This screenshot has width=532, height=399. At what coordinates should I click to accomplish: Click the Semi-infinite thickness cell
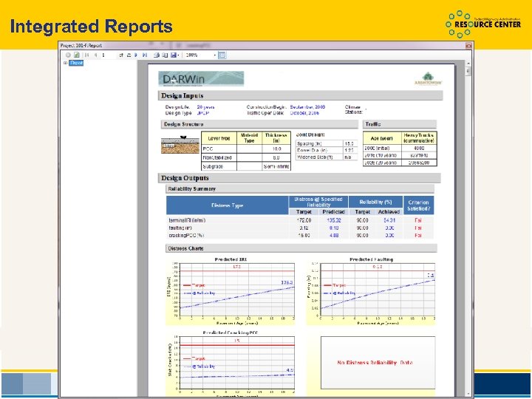(276, 166)
